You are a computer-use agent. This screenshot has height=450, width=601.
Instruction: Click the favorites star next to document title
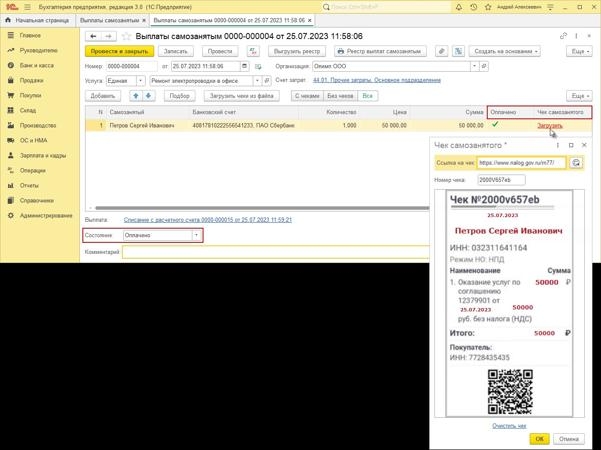click(x=127, y=36)
